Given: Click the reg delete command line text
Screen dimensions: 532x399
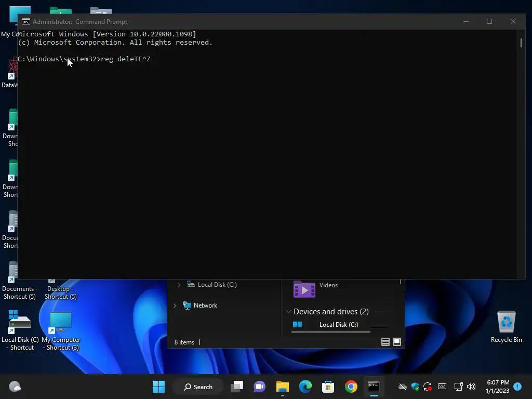Looking at the screenshot, I should pos(126,59).
